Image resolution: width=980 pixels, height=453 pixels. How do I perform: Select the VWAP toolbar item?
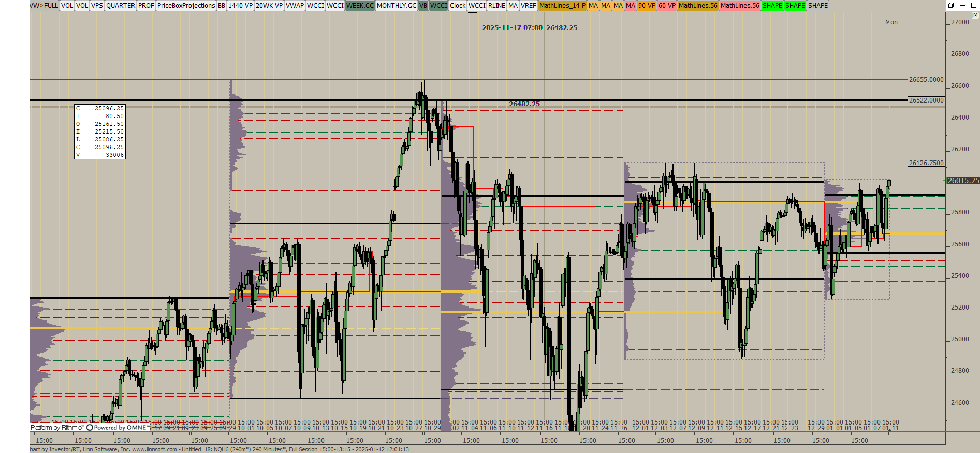[x=295, y=5]
